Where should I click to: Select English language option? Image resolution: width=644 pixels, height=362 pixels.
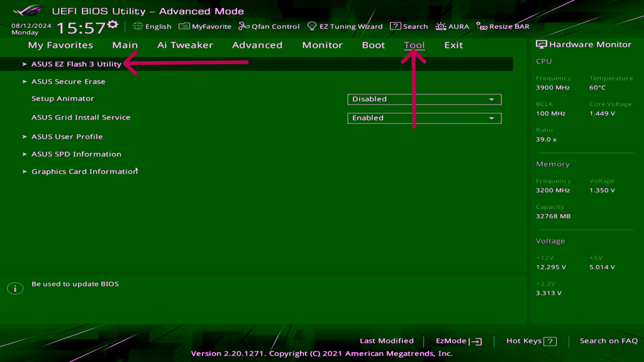(x=158, y=26)
